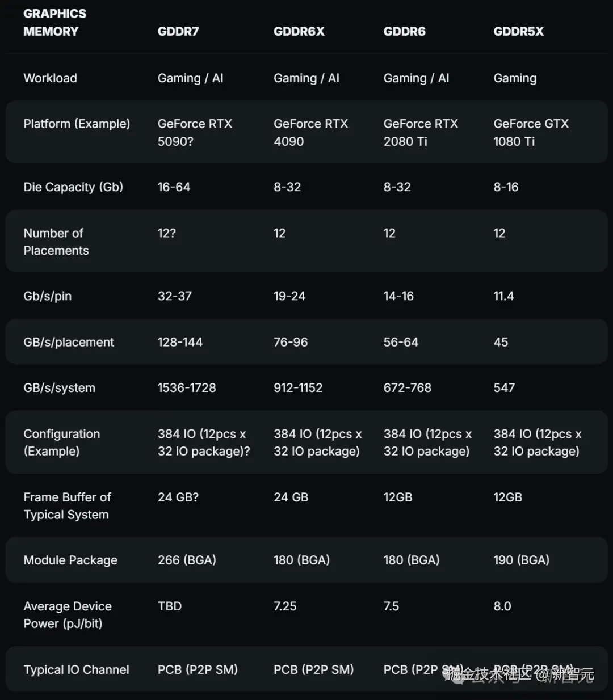Select the Gb/s/pin row label
The height and width of the screenshot is (700, 613).
click(x=47, y=296)
